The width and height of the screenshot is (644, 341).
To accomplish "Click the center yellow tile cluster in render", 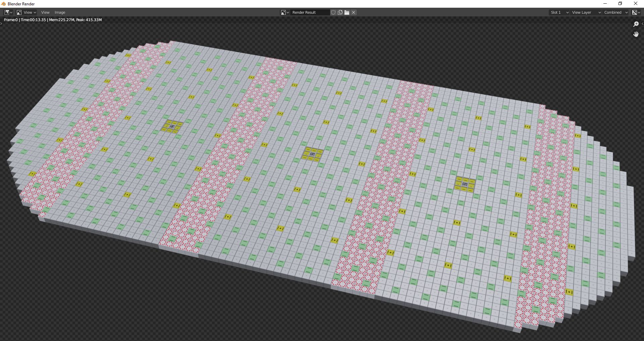I will pyautogui.click(x=312, y=154).
